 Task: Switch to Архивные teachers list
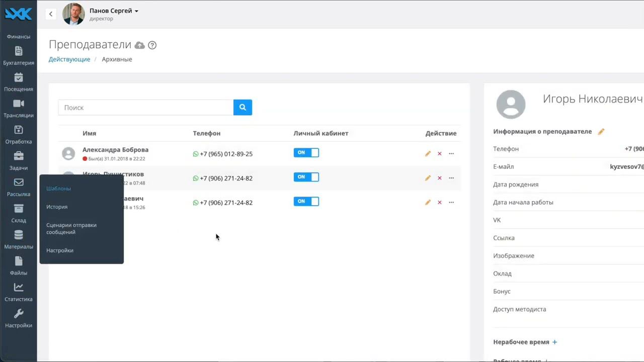point(117,59)
